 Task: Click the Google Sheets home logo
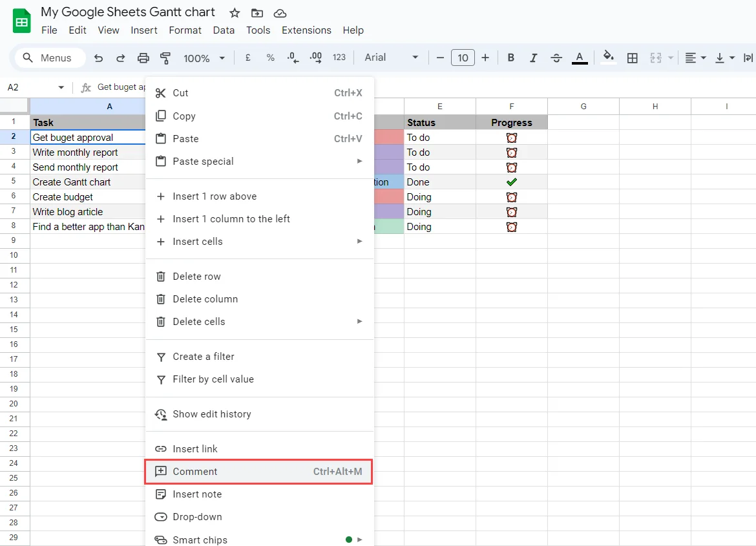tap(22, 21)
